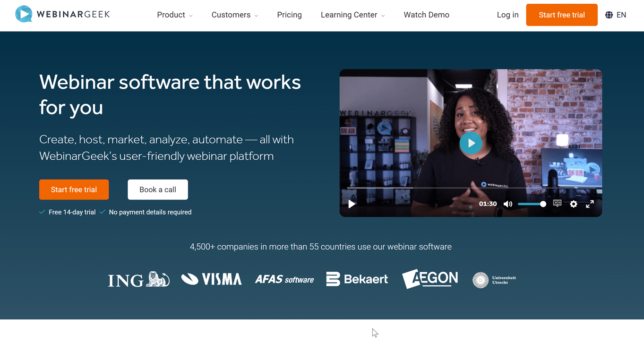This screenshot has height=344, width=644.
Task: Adjust the video volume slider
Action: [532, 204]
